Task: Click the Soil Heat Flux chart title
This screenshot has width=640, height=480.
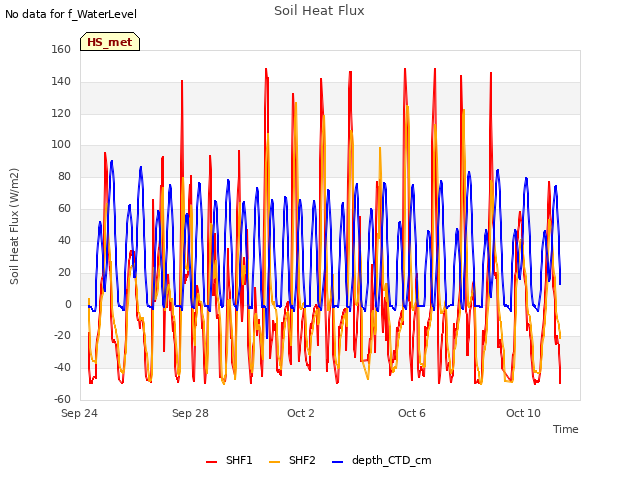Action: (319, 11)
